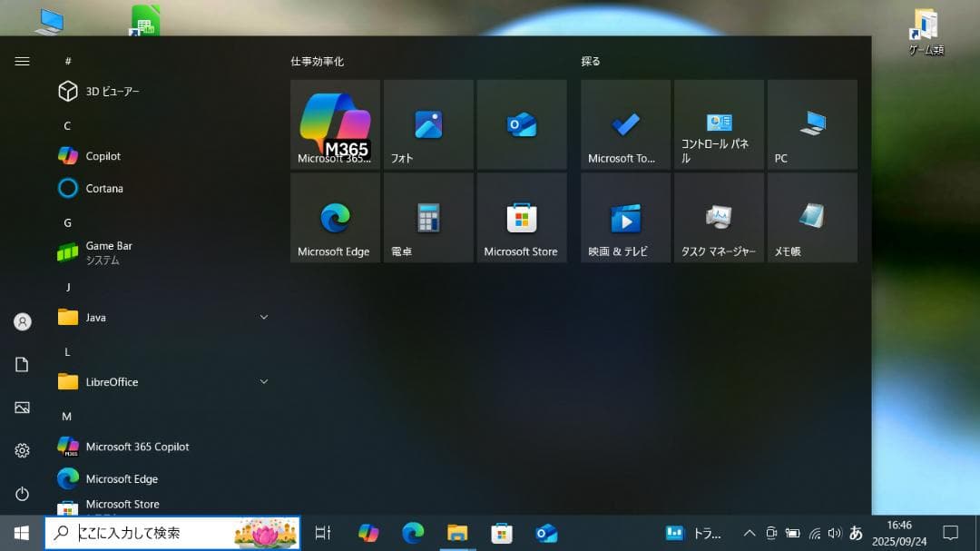Launch Cortana from the app list
Image resolution: width=980 pixels, height=551 pixels.
[163, 188]
